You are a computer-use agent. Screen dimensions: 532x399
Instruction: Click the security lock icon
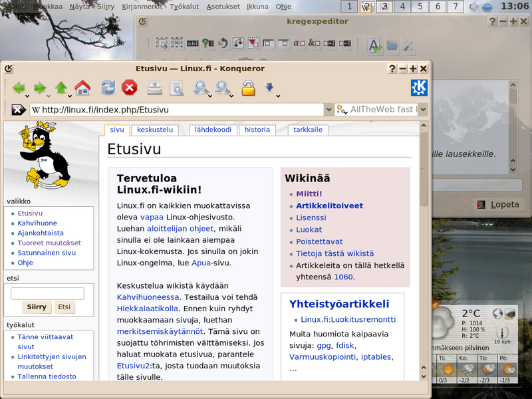pyautogui.click(x=248, y=87)
